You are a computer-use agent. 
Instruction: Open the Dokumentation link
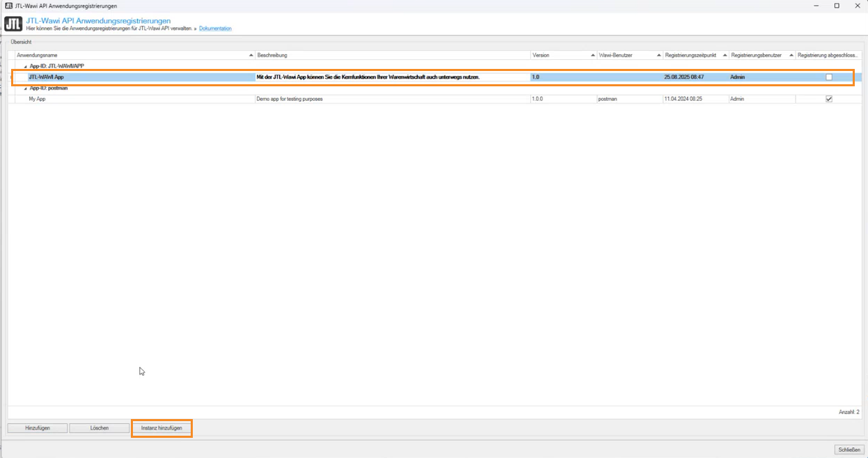point(215,29)
